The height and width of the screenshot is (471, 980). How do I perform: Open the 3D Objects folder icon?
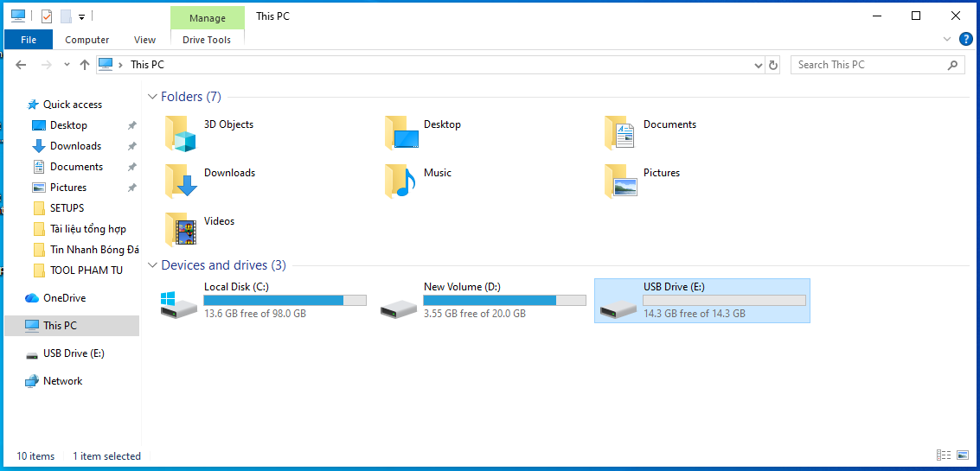[181, 134]
